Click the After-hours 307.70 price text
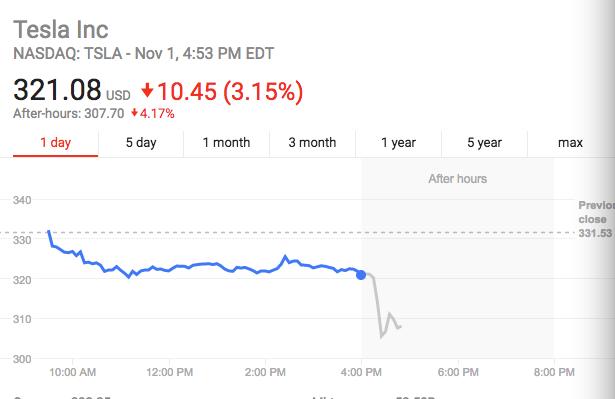 coord(69,113)
